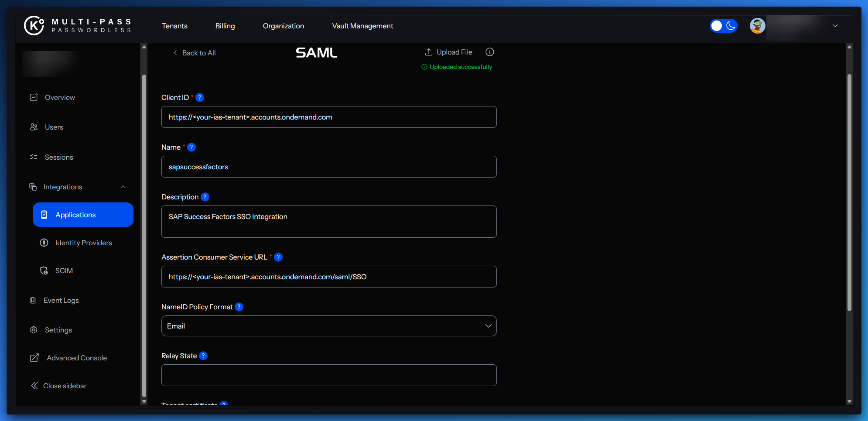Go back using Back to All

tap(195, 53)
